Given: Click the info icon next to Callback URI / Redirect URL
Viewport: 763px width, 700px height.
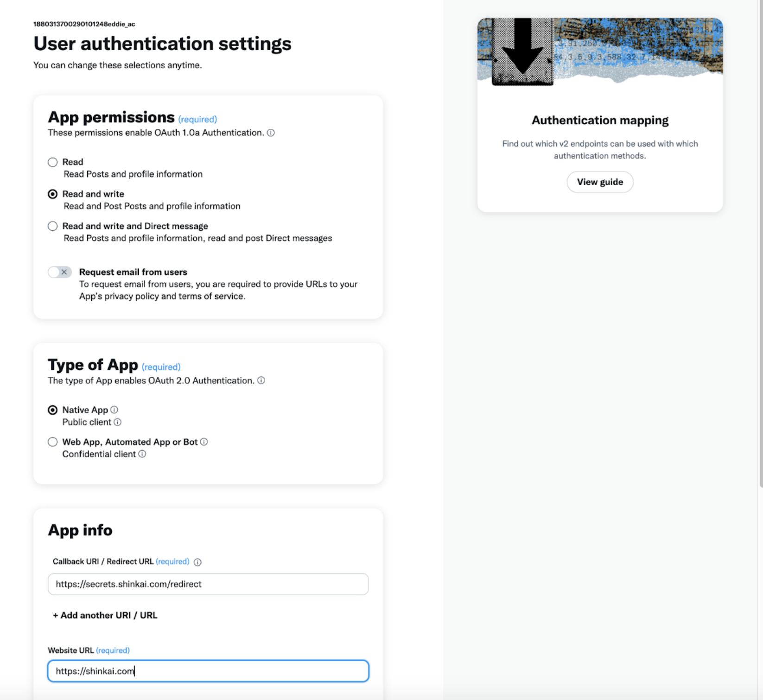Looking at the screenshot, I should pos(198,562).
